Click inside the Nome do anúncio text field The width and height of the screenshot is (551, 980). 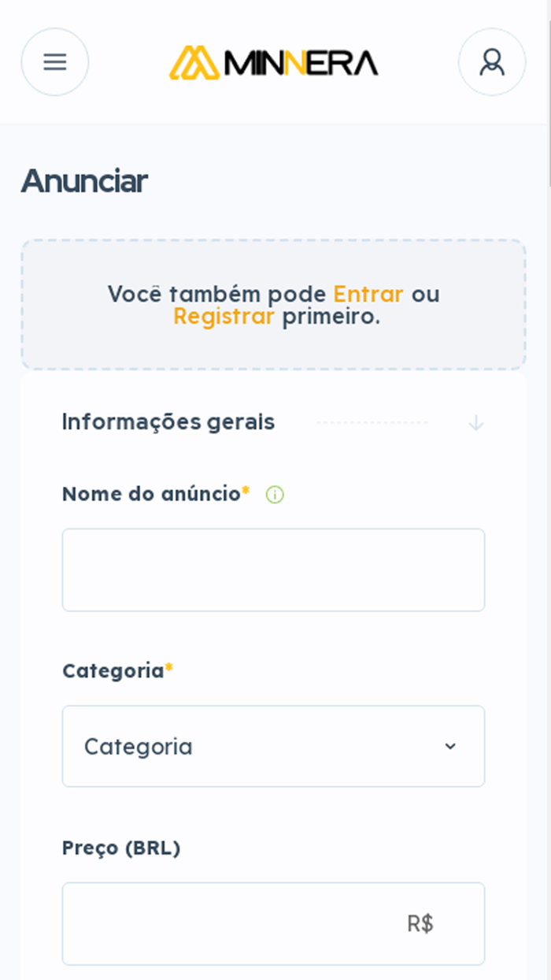273,569
